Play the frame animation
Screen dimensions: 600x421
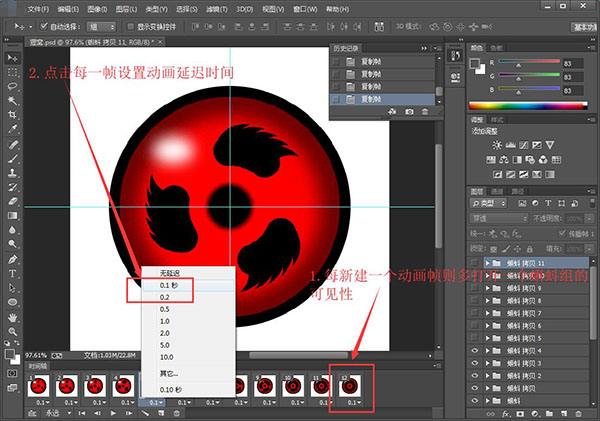click(113, 413)
